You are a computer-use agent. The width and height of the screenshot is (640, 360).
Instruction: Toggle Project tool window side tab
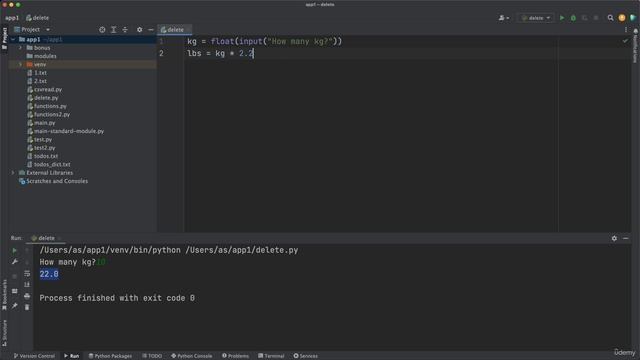point(4,38)
